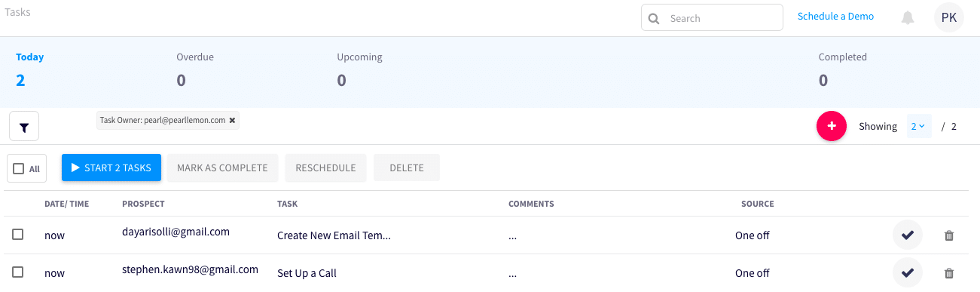Delete Set Up a Call task via trash icon
980x292 pixels.
tap(949, 273)
